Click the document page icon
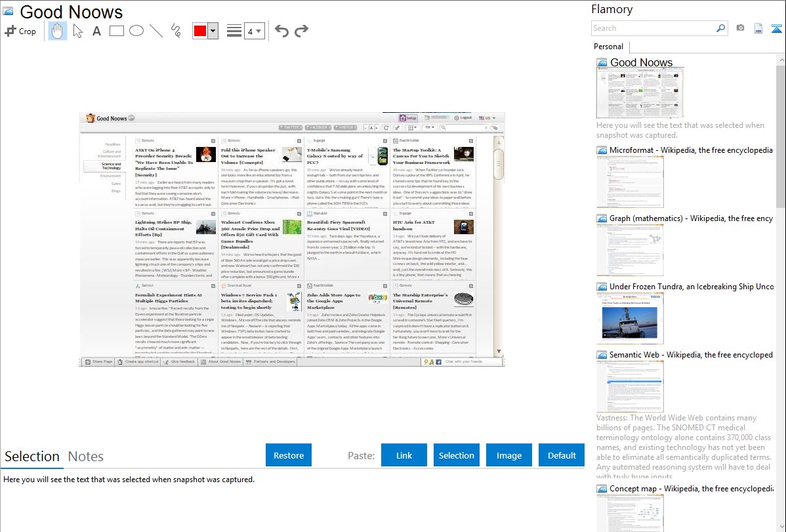The image size is (786, 532). (758, 28)
